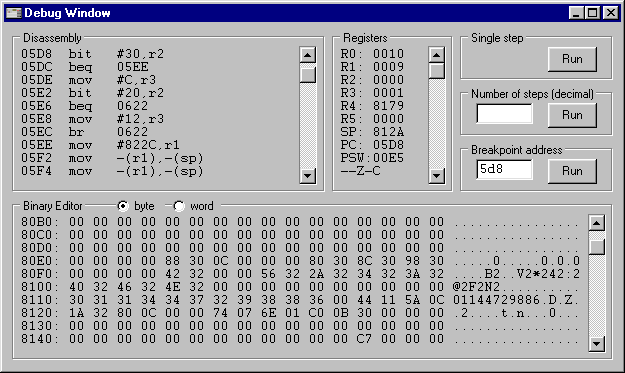This screenshot has width=625, height=373.
Task: Click byte 56 in row 80F0
Action: [x=268, y=274]
